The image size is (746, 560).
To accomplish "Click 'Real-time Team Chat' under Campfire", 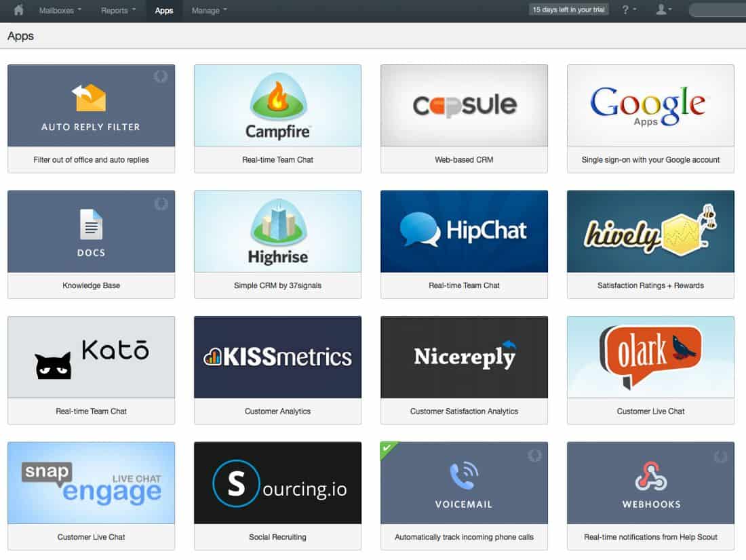I will (x=277, y=160).
